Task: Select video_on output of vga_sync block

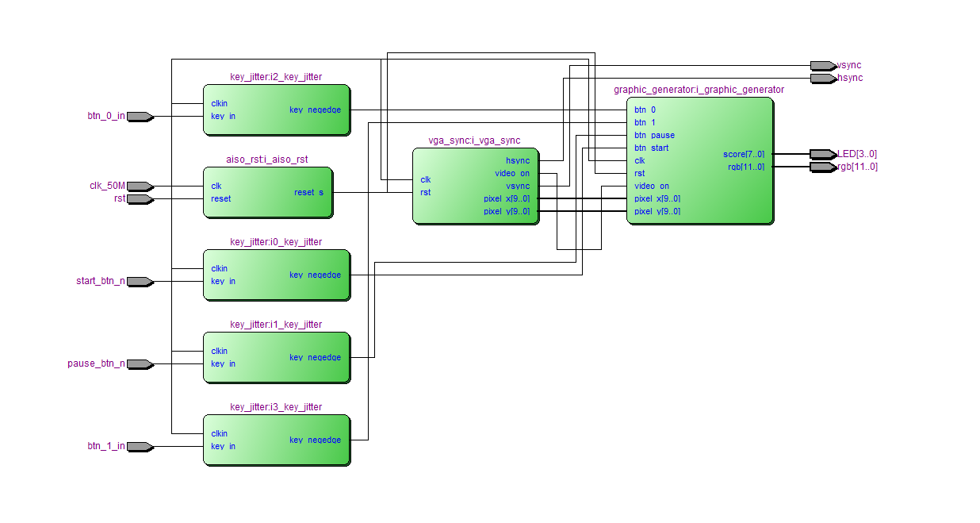Action: click(512, 173)
